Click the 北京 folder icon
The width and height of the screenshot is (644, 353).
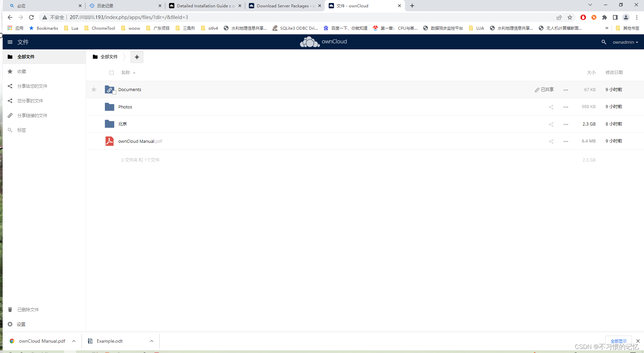click(x=110, y=124)
